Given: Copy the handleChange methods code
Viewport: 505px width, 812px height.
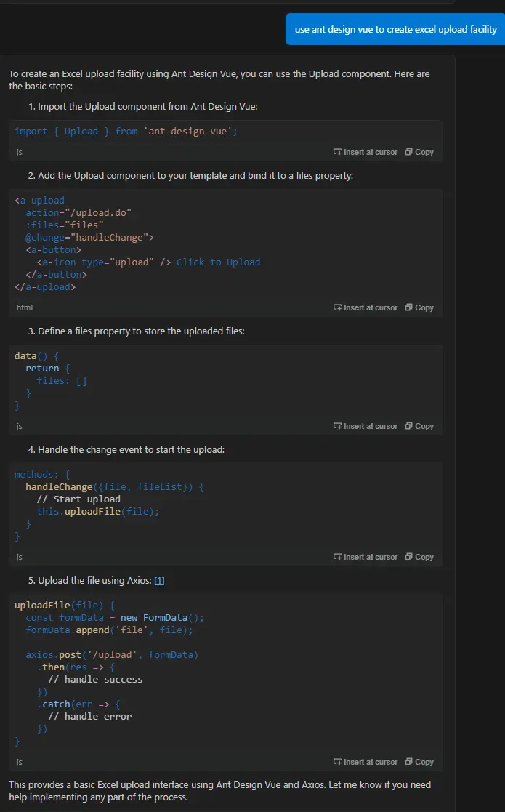Looking at the screenshot, I should tap(419, 557).
